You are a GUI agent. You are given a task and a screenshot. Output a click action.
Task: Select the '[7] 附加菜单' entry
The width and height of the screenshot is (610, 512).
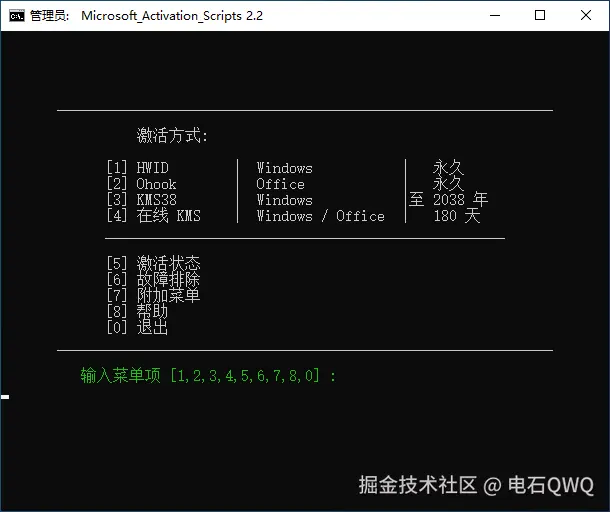tap(154, 295)
